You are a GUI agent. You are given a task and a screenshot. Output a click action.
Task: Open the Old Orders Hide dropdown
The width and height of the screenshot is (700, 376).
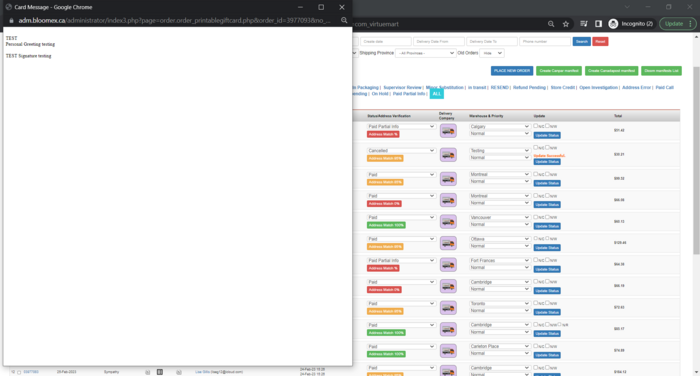coord(492,53)
